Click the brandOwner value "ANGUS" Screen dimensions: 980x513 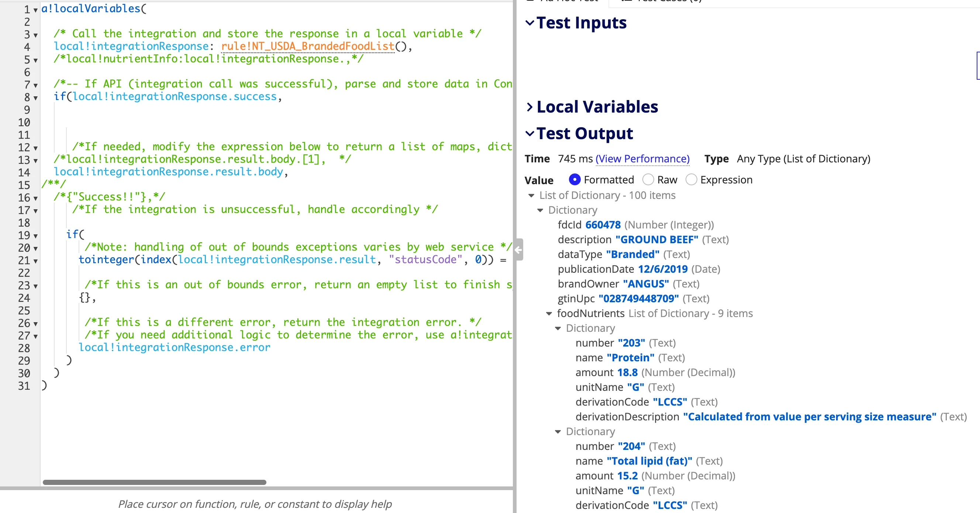point(646,284)
